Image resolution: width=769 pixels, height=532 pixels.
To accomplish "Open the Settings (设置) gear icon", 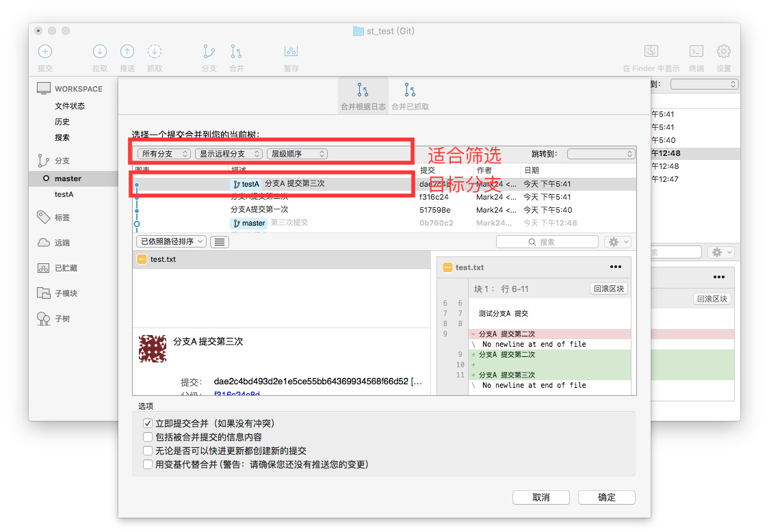I will click(x=723, y=51).
